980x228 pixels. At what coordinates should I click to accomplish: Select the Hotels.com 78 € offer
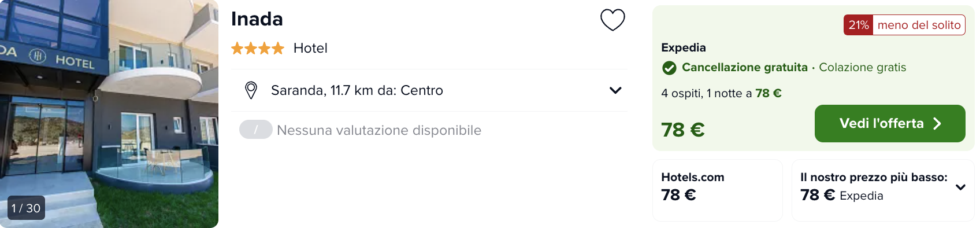pyautogui.click(x=718, y=190)
